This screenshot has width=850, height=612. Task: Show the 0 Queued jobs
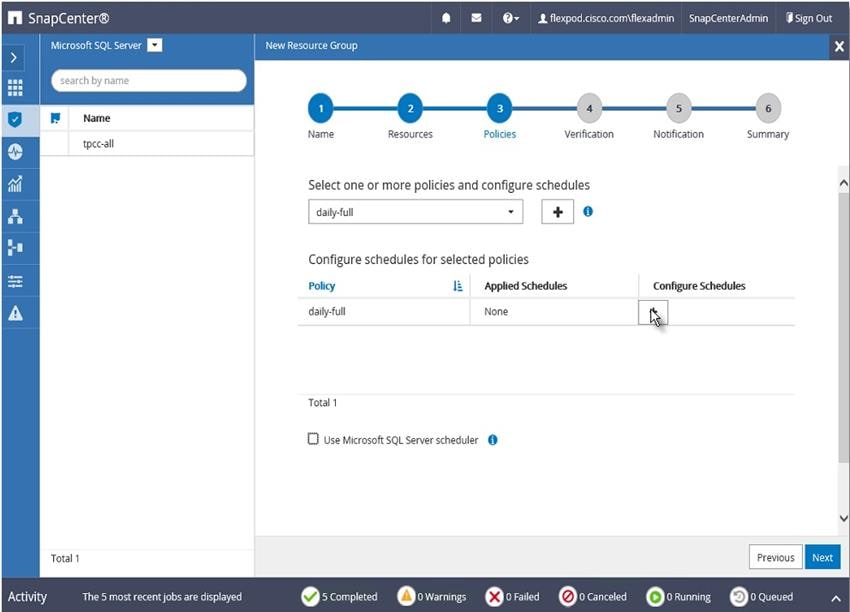[761, 596]
